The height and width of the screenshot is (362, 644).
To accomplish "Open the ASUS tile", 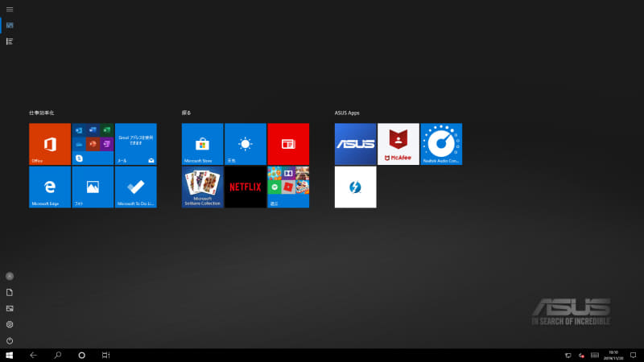I will pos(355,144).
